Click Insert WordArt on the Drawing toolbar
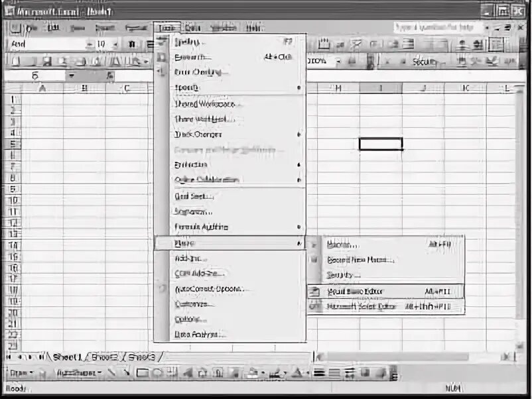The height and width of the screenshot is (399, 532). [x=188, y=372]
